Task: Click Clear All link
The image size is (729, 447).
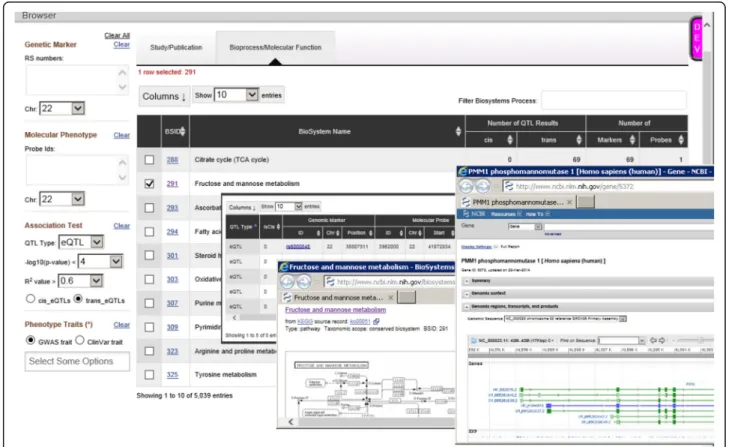Action: point(117,35)
